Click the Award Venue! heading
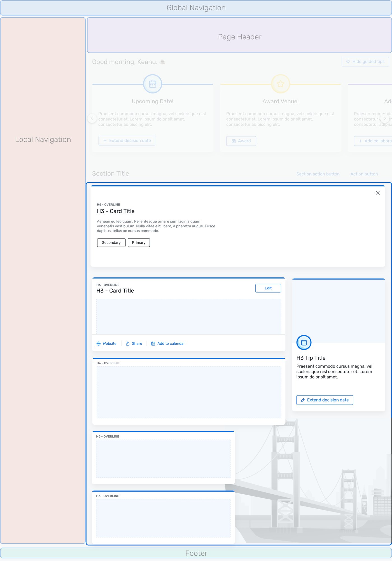Viewport: 392px width, 561px height. (281, 101)
